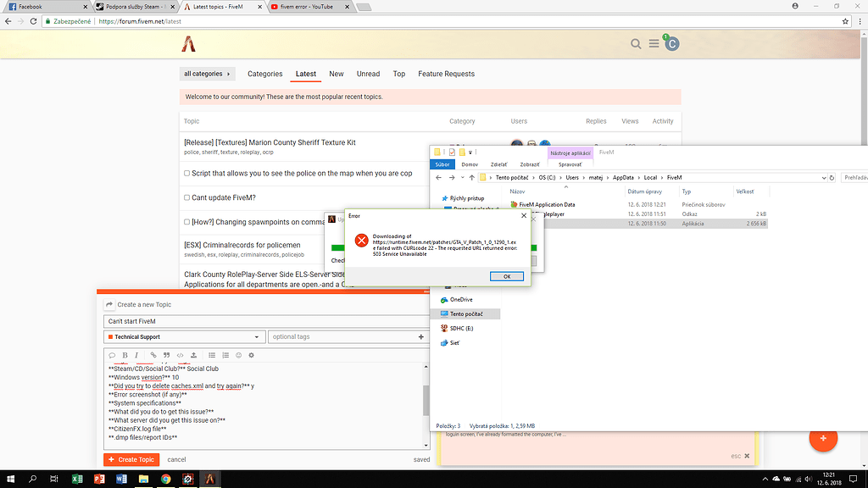Open composer options gear
Image resolution: width=868 pixels, height=488 pixels.
coord(251,355)
